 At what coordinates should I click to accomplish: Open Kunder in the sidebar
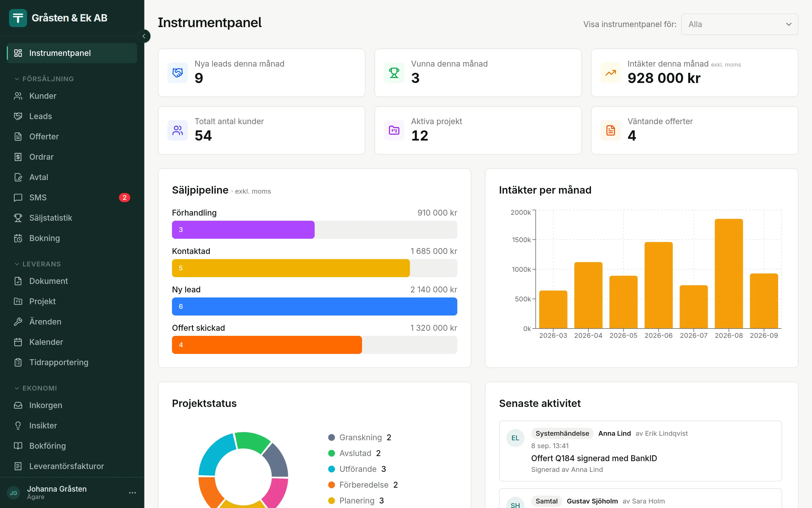[72, 96]
